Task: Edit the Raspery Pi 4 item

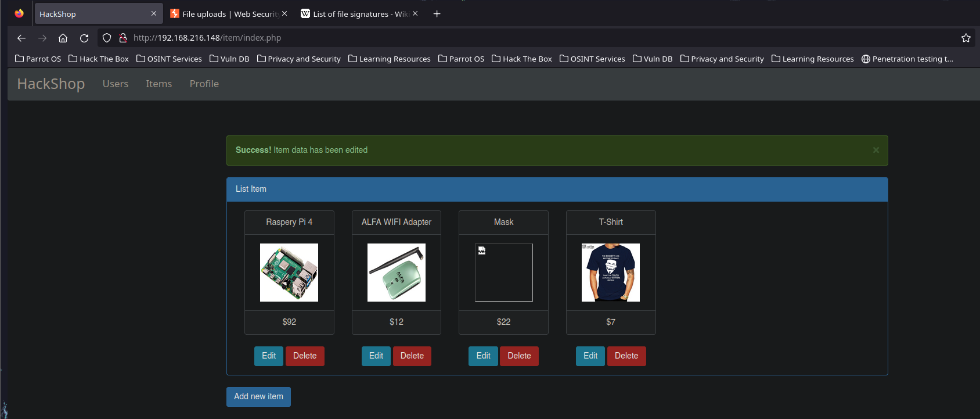Action: [269, 356]
